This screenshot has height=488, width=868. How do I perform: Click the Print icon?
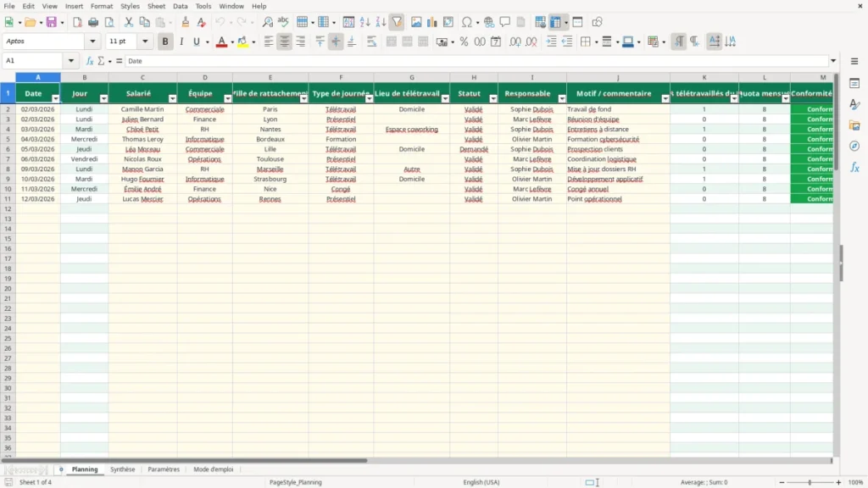93,22
